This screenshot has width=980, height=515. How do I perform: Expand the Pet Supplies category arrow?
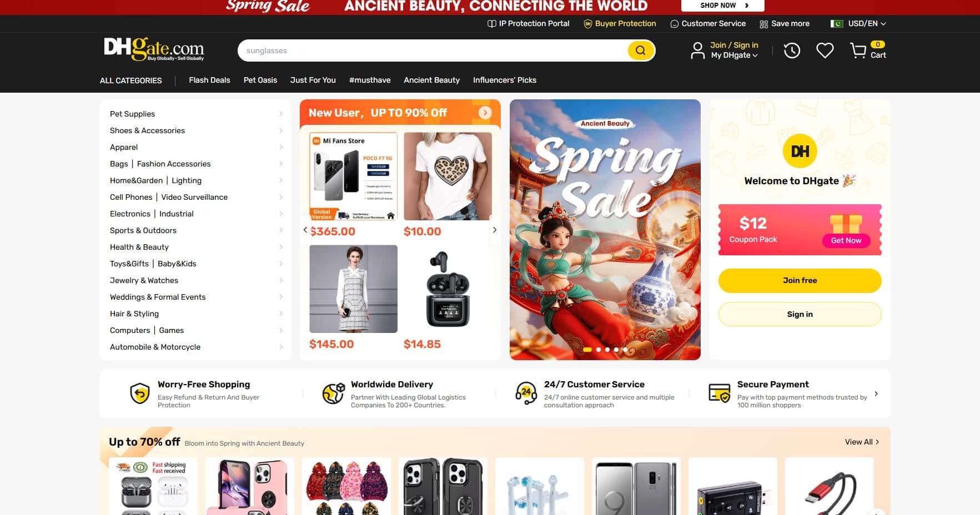point(280,114)
